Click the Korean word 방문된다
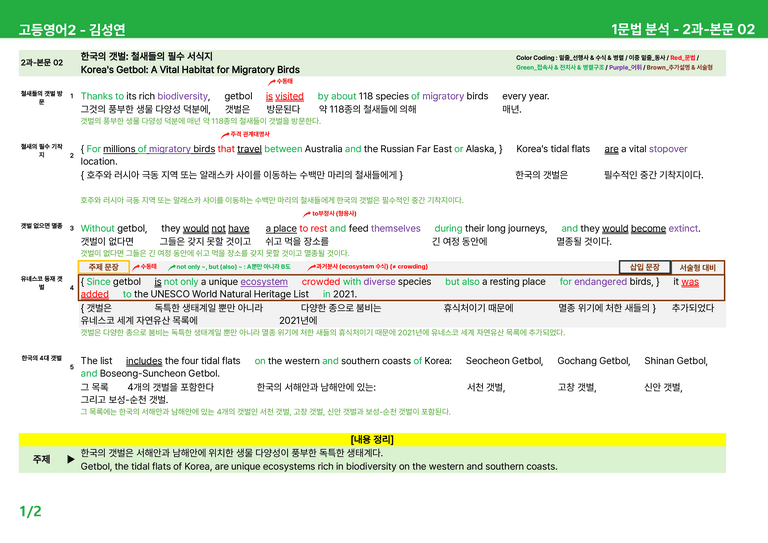Screen dimensions: 768x543 click(283, 109)
